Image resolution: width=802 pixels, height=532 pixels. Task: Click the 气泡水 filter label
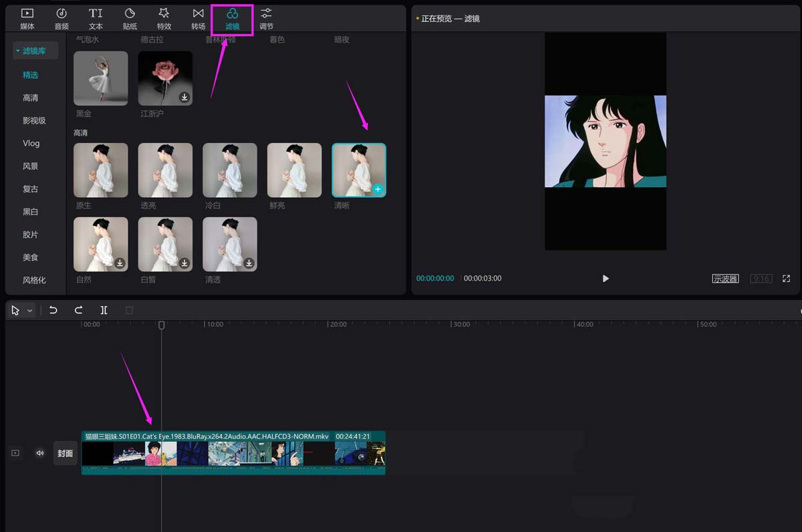(x=87, y=39)
